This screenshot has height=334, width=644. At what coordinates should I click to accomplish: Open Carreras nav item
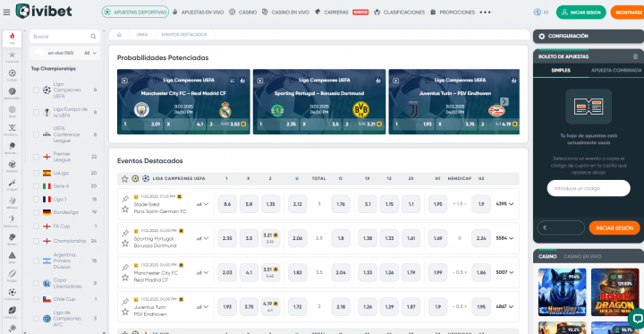[332, 13]
